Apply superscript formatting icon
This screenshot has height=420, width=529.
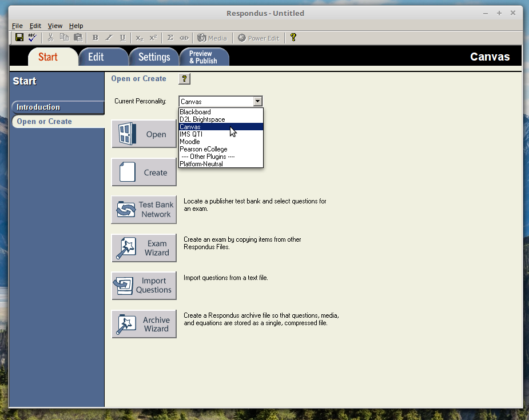click(x=153, y=38)
